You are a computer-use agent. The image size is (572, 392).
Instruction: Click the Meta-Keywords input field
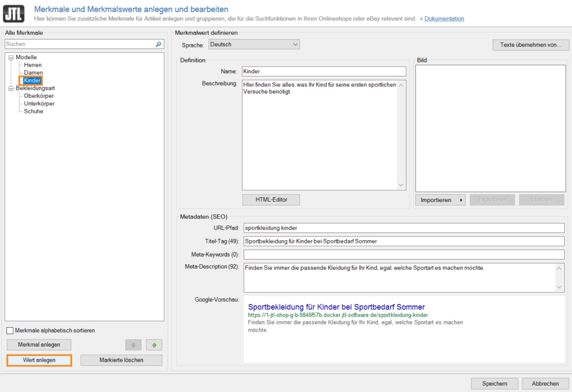(x=403, y=255)
